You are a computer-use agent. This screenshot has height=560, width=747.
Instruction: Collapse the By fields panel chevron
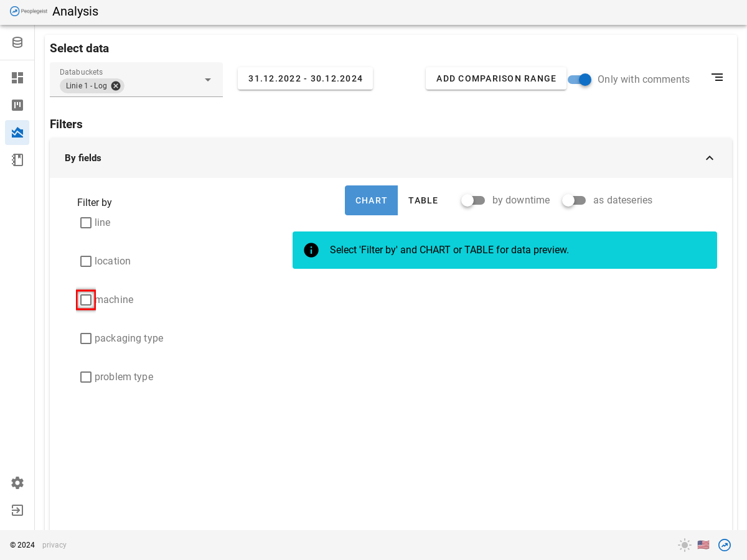click(x=710, y=158)
